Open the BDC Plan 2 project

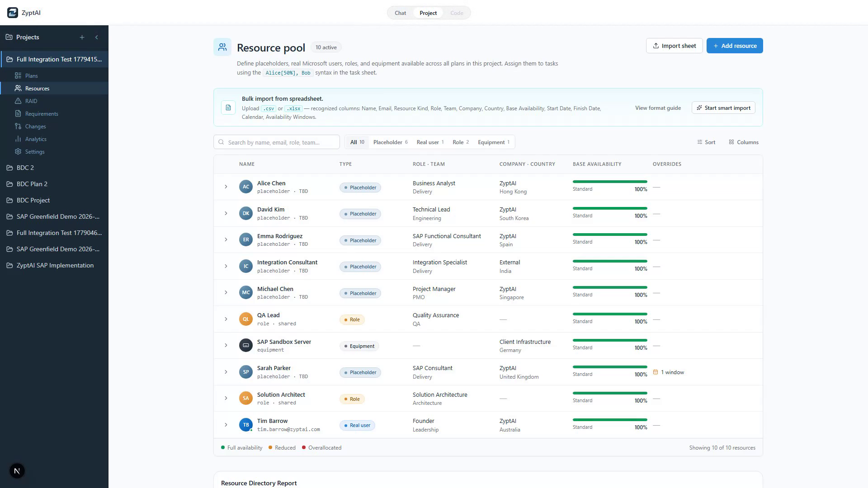(x=54, y=184)
